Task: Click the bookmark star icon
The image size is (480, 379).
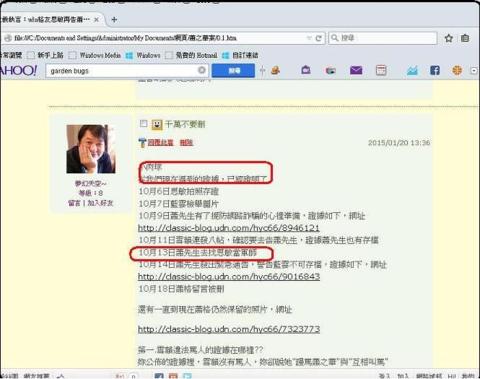Action: tap(449, 38)
